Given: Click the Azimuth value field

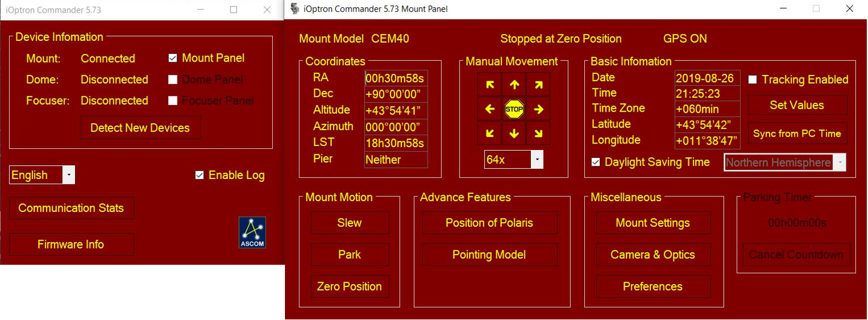Looking at the screenshot, I should point(396,127).
